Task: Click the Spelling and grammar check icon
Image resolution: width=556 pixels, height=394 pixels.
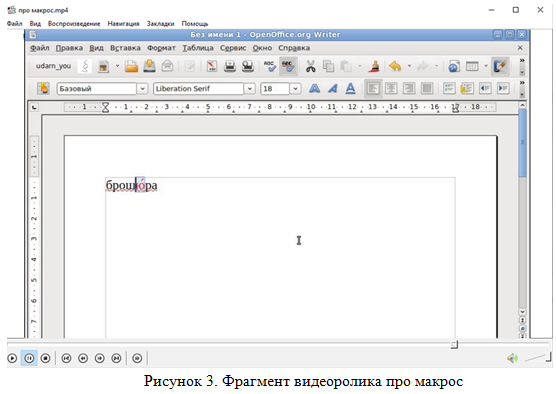Action: tap(270, 66)
